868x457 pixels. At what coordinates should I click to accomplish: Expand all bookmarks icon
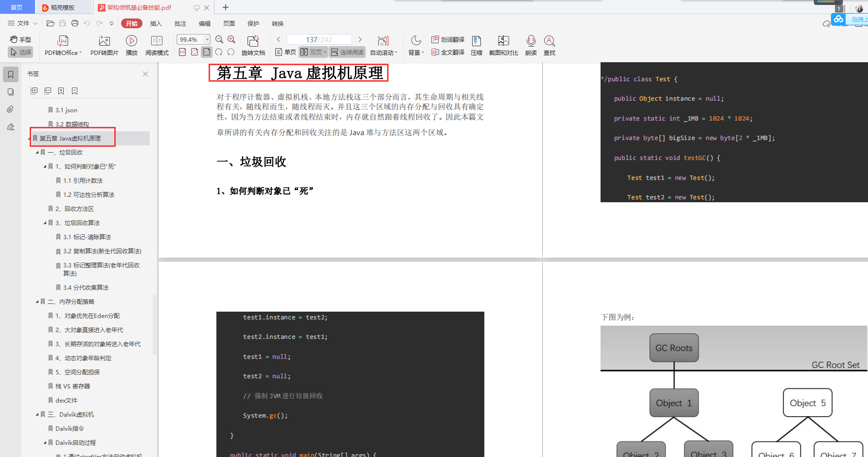(34, 91)
